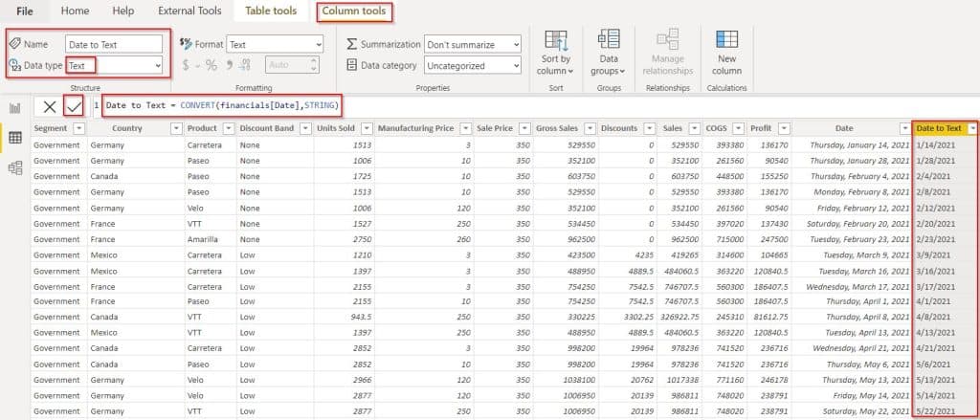Viewport: 980px width, 420px height.
Task: Click the '81612.75' profit cell
Action: click(x=768, y=317)
